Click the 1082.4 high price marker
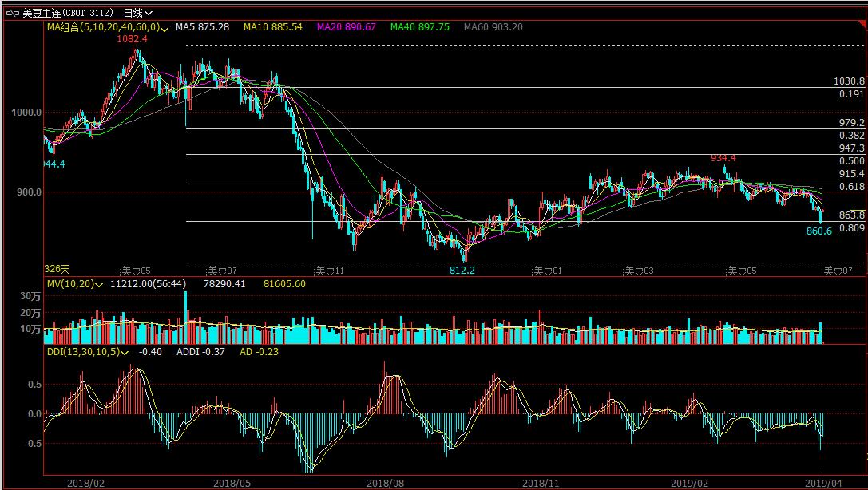868x490 pixels. click(x=132, y=39)
